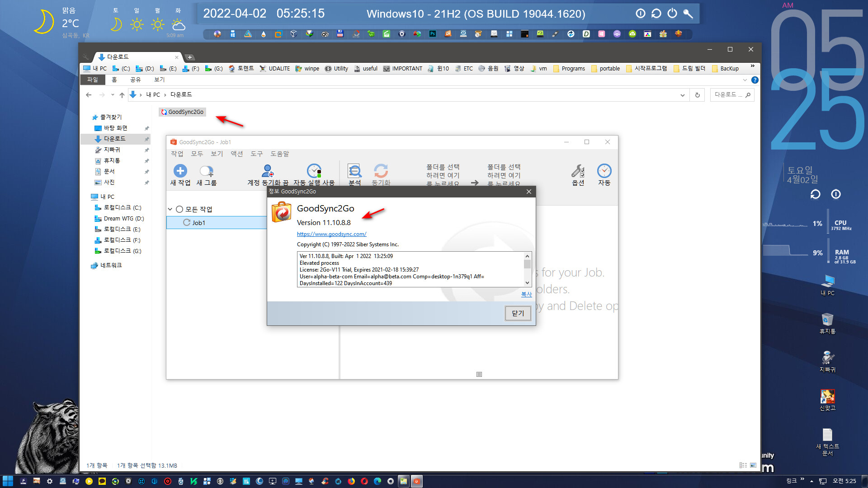Add a new Explorer tab with plus

coord(190,57)
